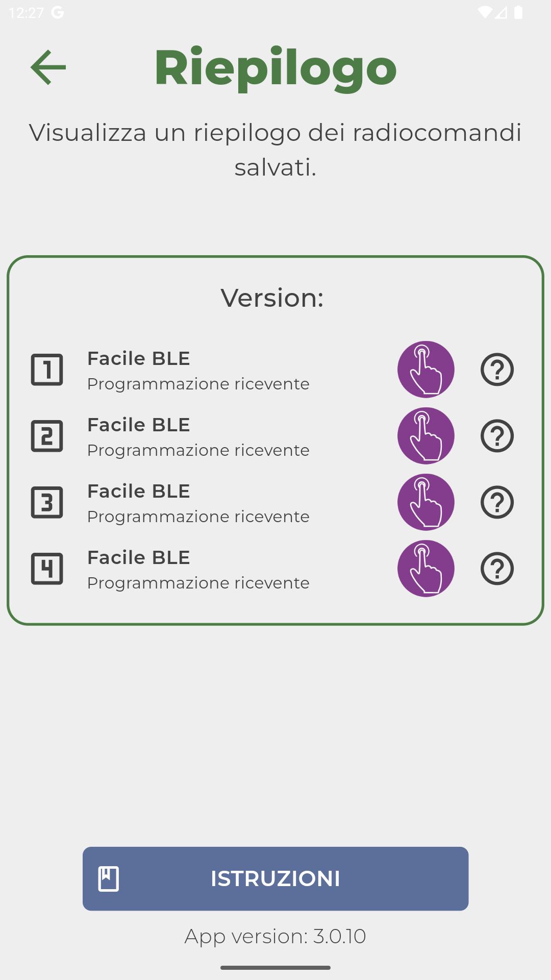The width and height of the screenshot is (551, 980).
Task: Tap the purple touch icon for remote 4
Action: click(x=426, y=569)
